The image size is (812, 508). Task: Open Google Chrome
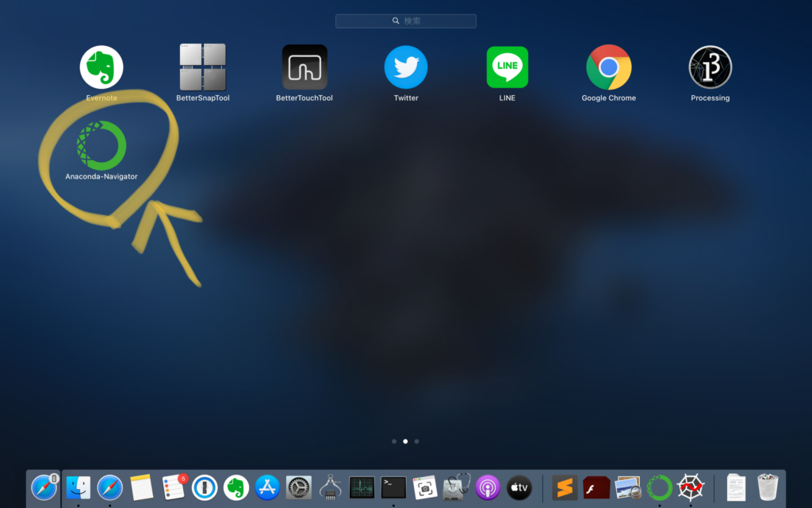click(609, 67)
